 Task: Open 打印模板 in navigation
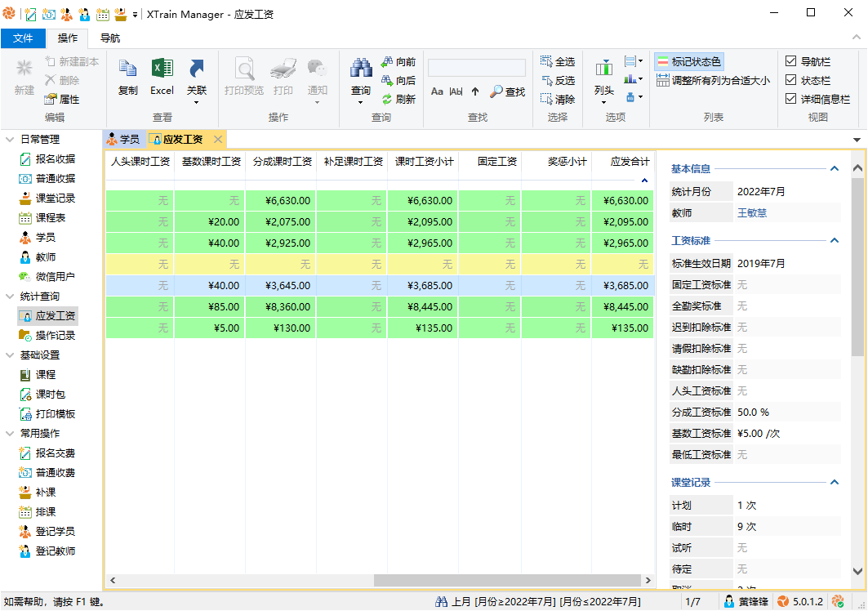[x=47, y=414]
